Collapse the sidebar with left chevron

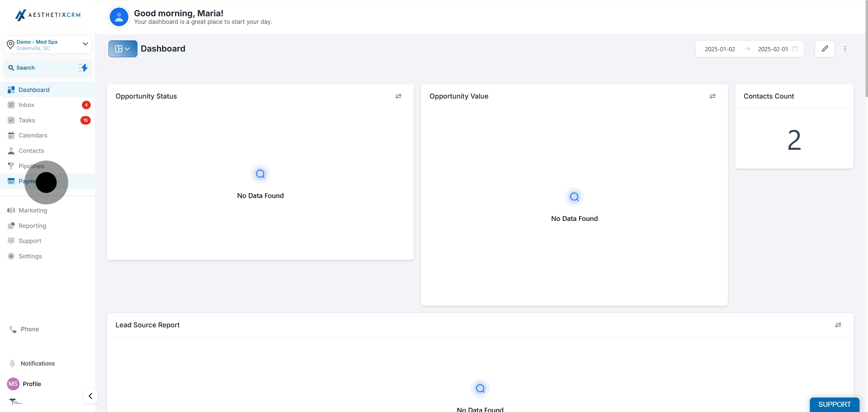coord(90,396)
